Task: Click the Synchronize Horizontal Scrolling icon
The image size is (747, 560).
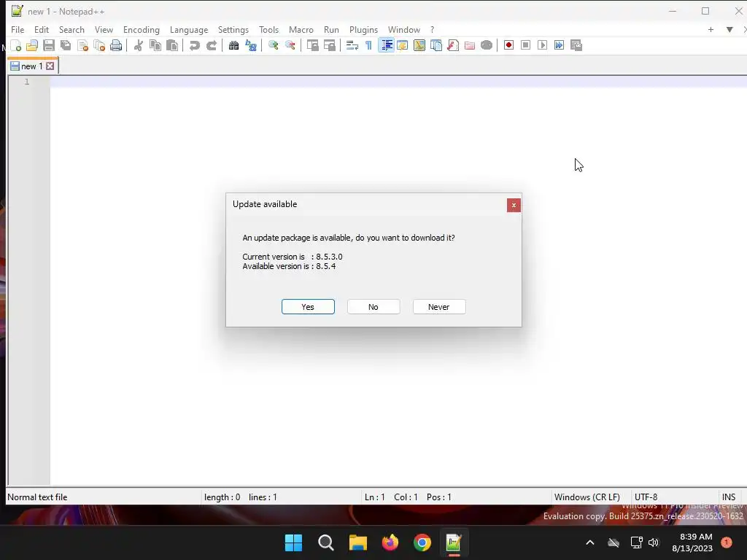Action: click(x=329, y=45)
